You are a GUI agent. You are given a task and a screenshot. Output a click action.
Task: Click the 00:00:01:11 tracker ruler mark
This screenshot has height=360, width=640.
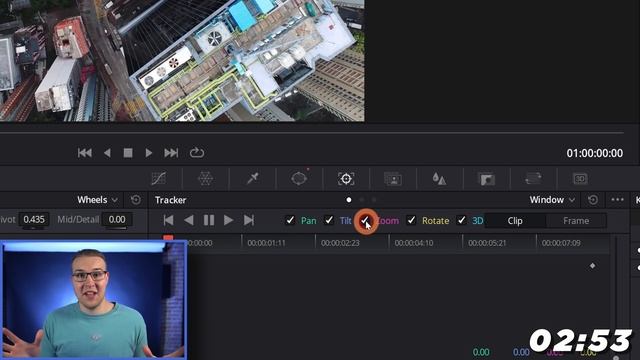(266, 243)
